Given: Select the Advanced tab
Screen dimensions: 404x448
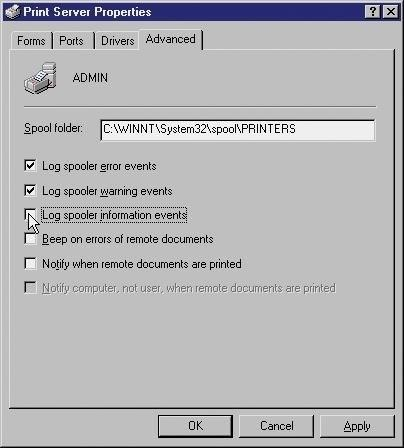Looking at the screenshot, I should click(171, 39).
